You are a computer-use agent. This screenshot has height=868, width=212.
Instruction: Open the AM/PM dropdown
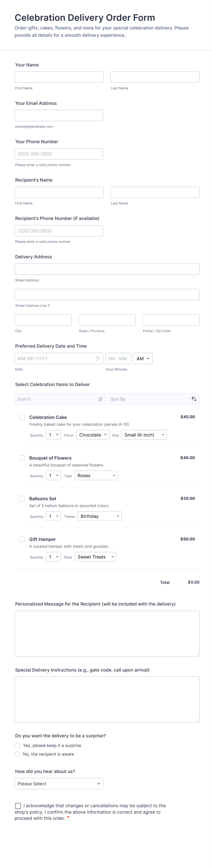point(143,359)
